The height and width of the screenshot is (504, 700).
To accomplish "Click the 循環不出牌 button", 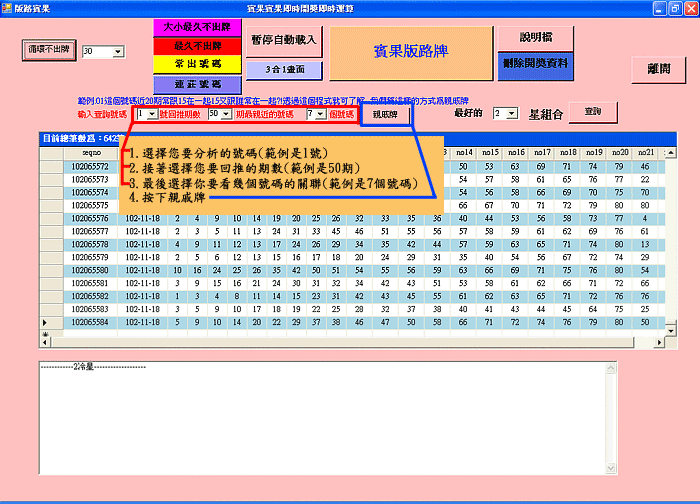I will 48,49.
